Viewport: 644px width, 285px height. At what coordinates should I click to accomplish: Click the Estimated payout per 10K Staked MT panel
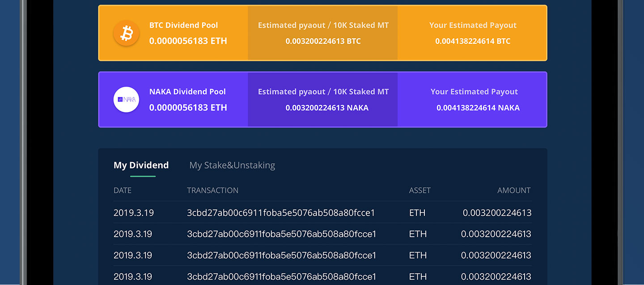[323, 33]
